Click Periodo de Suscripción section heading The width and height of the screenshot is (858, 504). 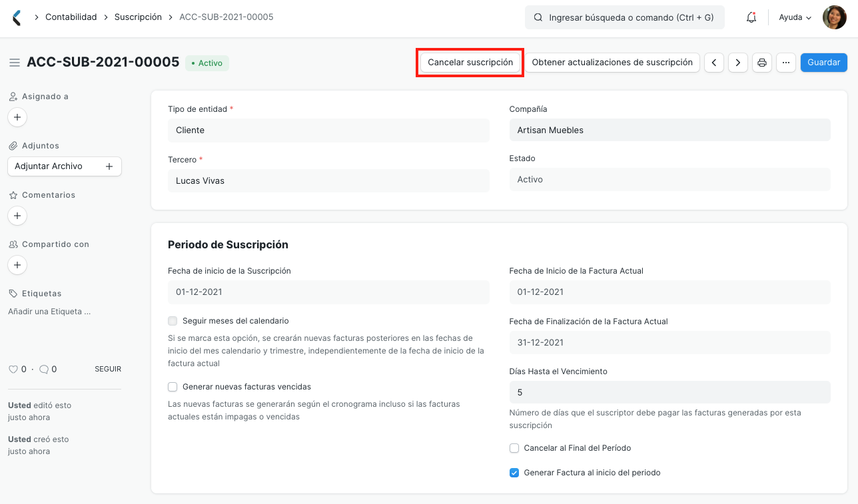tap(228, 244)
